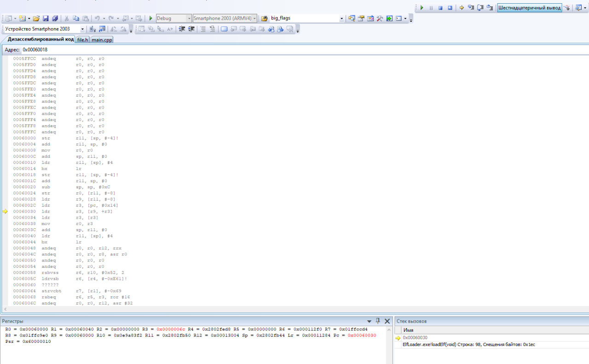The width and height of the screenshot is (589, 364).
Task: Restart the debug session icon
Action: [450, 7]
